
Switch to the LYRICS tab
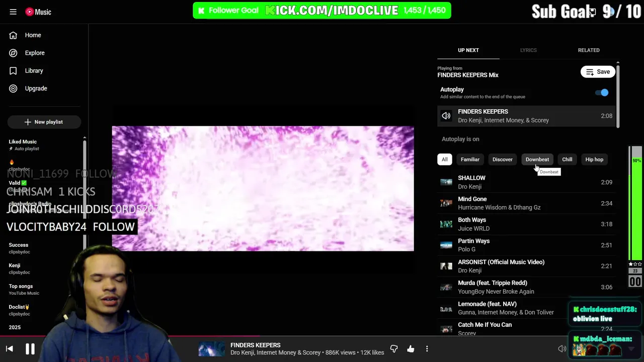coord(528,50)
